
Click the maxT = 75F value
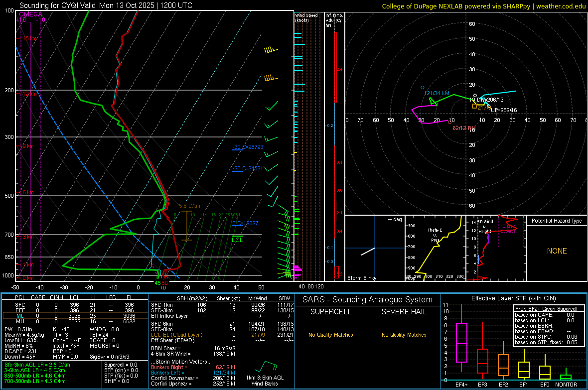[x=66, y=346]
